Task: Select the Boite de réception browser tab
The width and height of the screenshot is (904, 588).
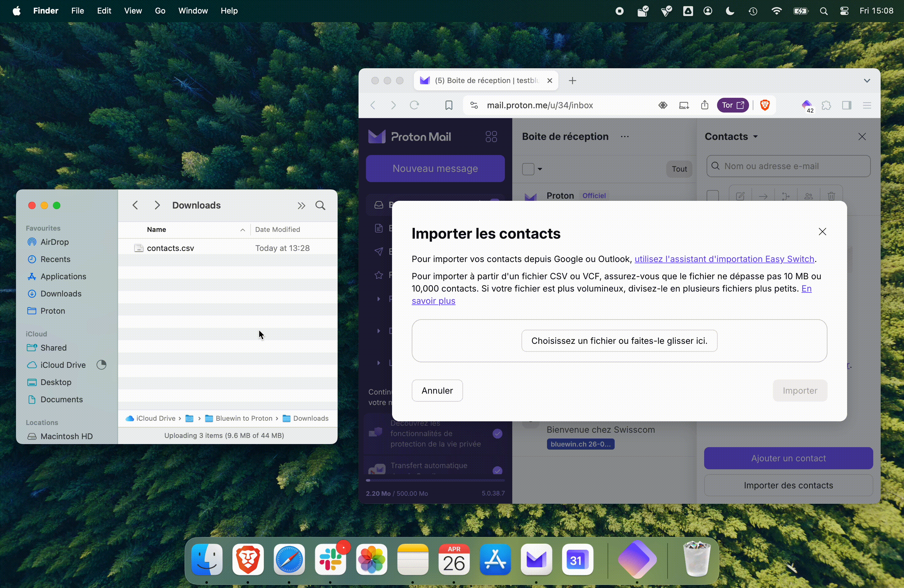Action: (486, 81)
